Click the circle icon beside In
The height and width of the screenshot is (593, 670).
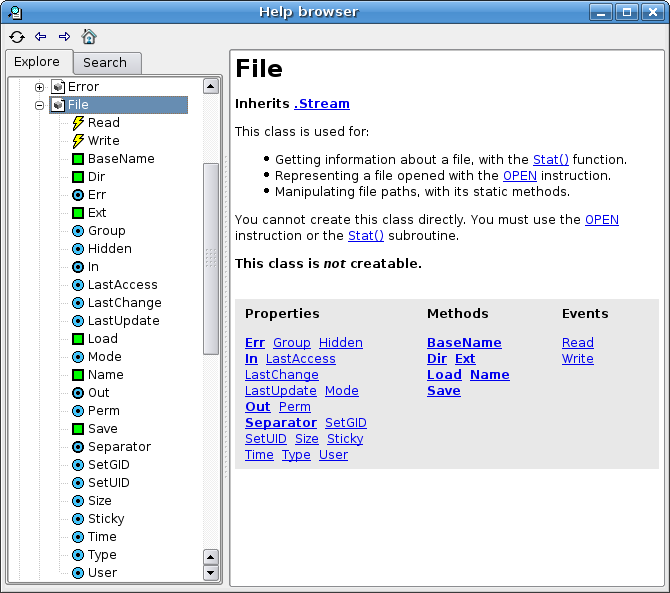pyautogui.click(x=78, y=267)
